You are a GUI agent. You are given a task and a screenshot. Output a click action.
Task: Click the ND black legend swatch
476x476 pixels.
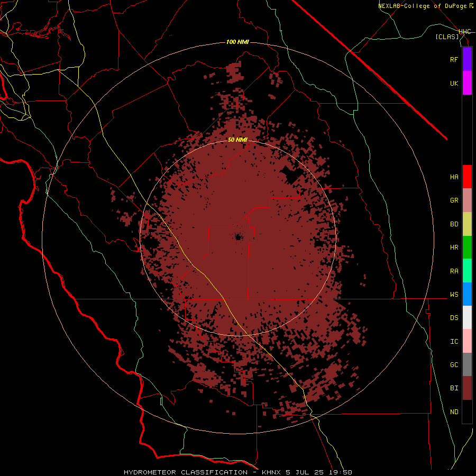click(x=467, y=411)
